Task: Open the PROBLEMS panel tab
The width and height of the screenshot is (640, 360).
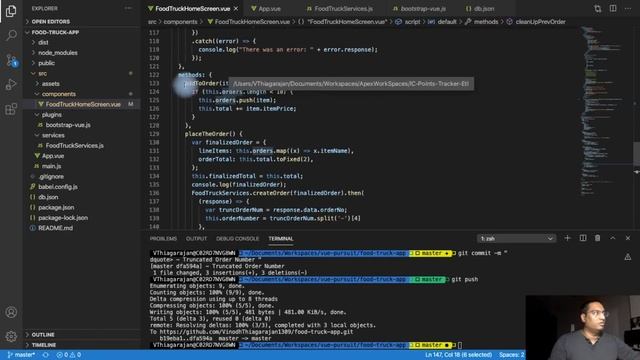Action: tap(163, 238)
